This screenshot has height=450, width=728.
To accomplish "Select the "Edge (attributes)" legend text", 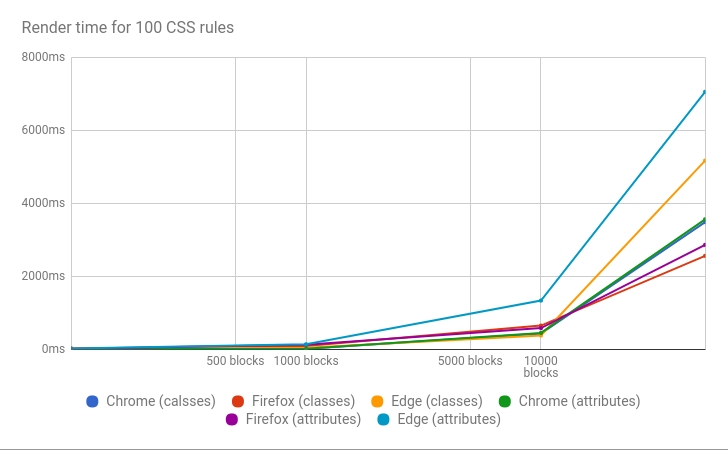I will click(447, 419).
